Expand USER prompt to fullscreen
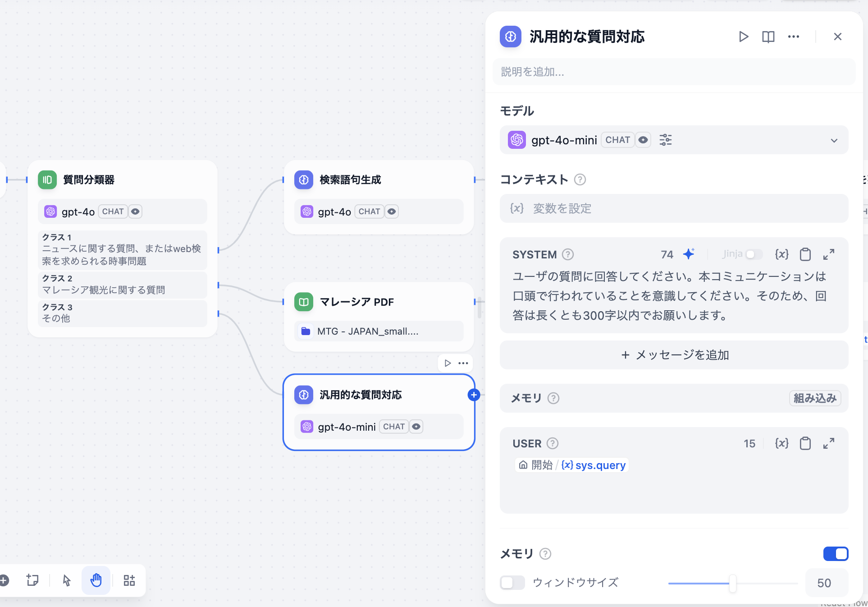 (828, 443)
